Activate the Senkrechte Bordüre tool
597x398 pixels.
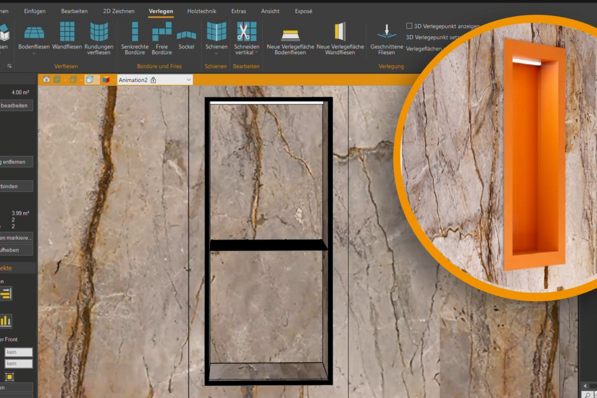[135, 38]
